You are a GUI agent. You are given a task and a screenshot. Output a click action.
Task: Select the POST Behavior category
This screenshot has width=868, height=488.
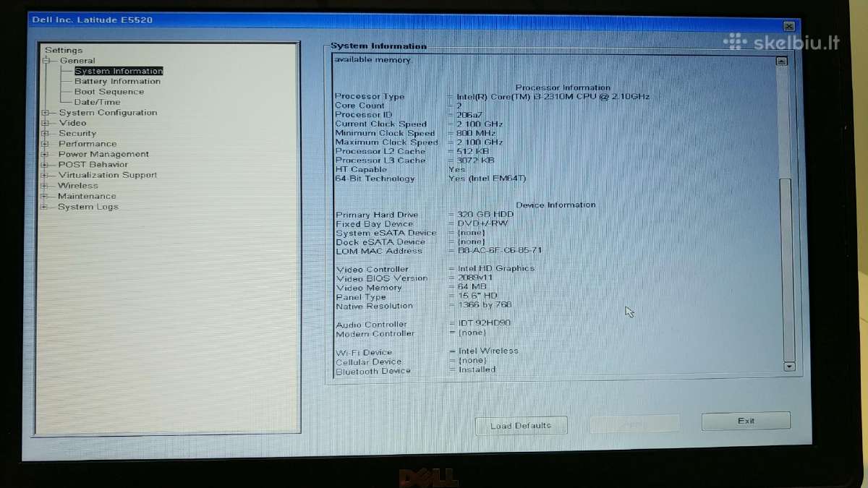93,165
